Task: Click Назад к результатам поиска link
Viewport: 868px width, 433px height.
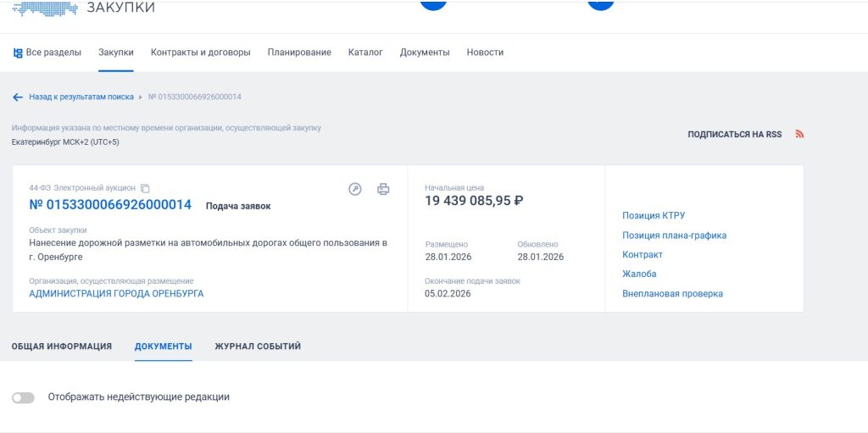Action: (81, 97)
